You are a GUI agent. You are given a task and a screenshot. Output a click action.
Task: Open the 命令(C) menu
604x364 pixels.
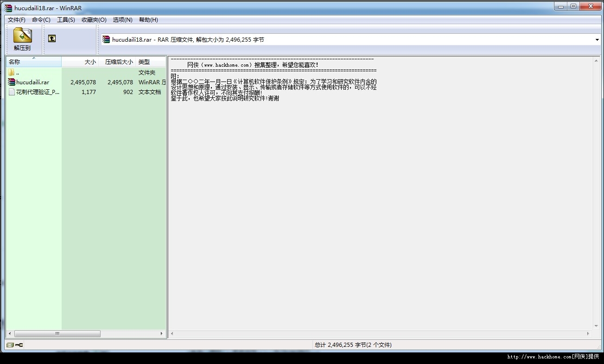[x=41, y=20]
